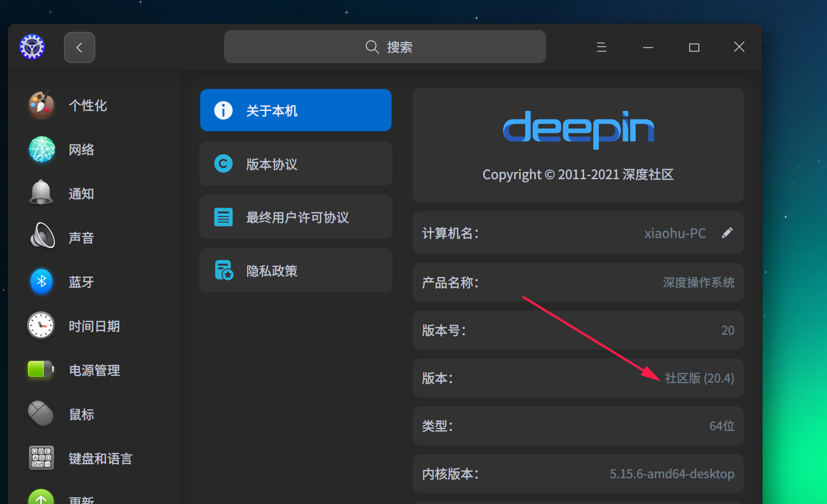
Task: Open the 蓝牙 label in sidebar
Action: (81, 282)
